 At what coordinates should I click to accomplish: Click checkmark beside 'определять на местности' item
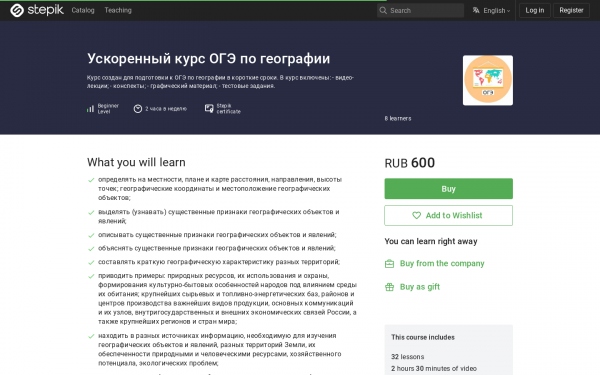tap(91, 180)
